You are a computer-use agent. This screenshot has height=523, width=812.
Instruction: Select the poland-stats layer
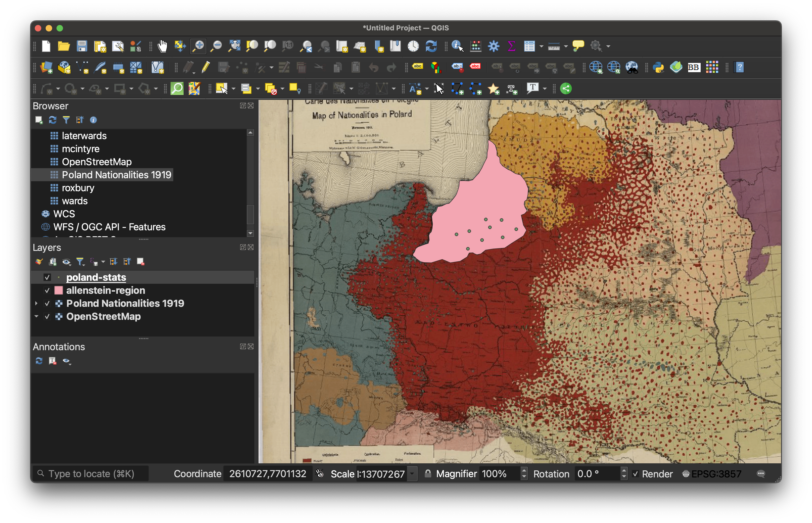(96, 277)
